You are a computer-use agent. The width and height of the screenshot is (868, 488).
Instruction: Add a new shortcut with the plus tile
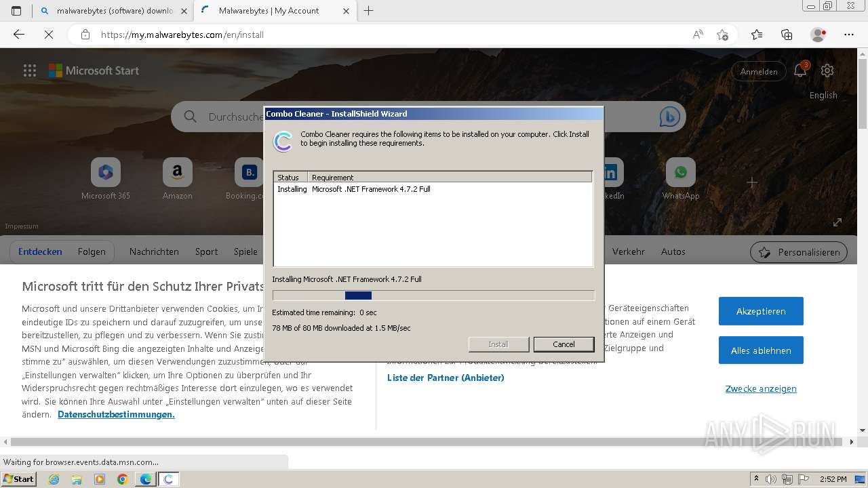[x=752, y=182]
